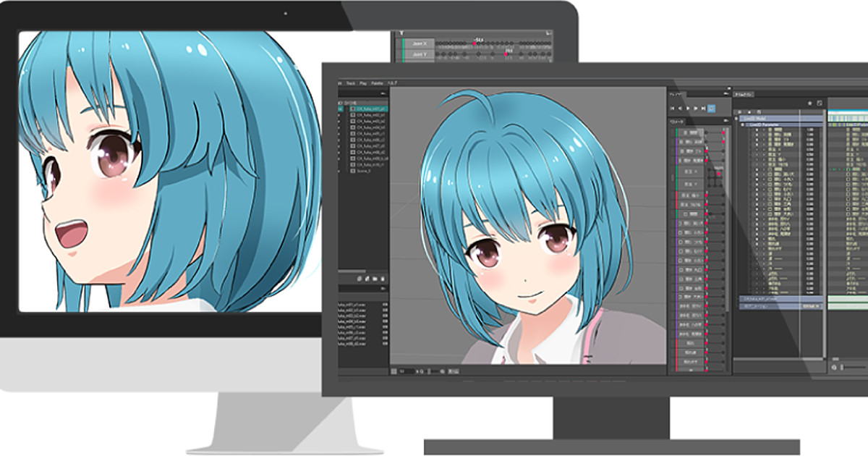Click the pink keyframe dot on Joint X
868x456 pixels.
(x=475, y=43)
